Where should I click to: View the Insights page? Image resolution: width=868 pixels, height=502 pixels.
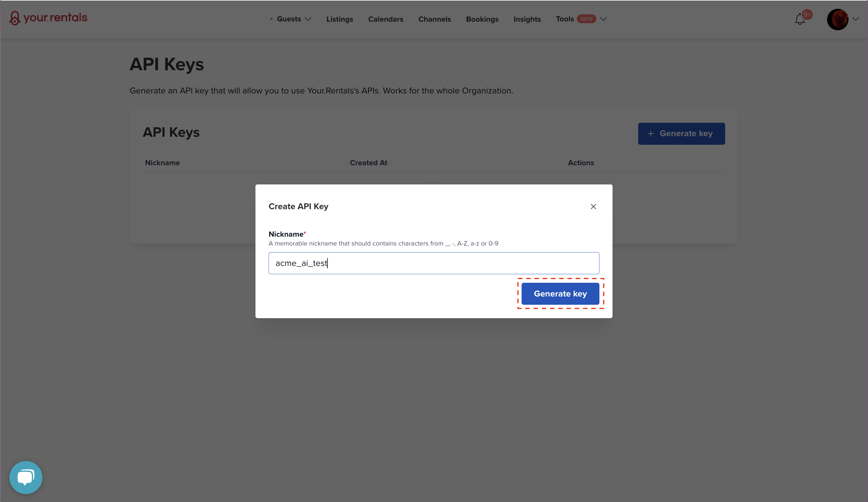[527, 19]
